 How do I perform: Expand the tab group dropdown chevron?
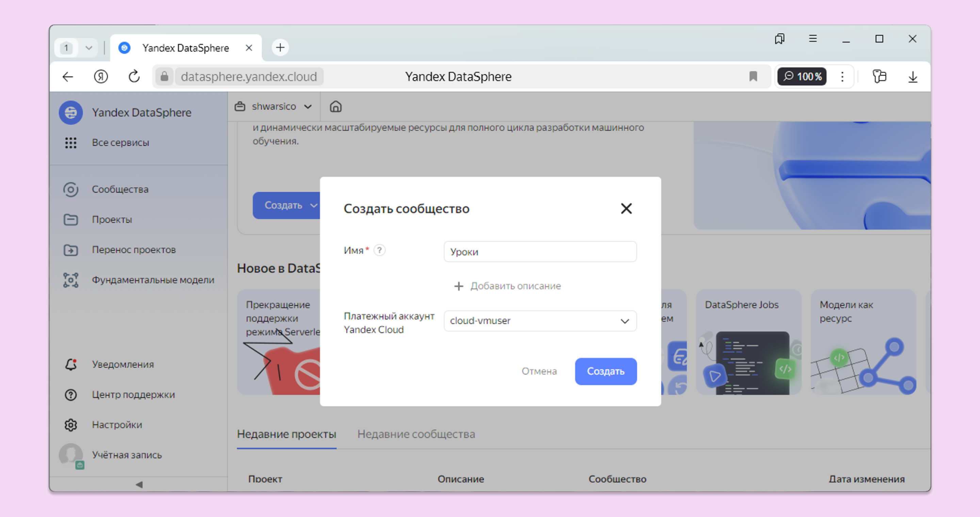(88, 48)
